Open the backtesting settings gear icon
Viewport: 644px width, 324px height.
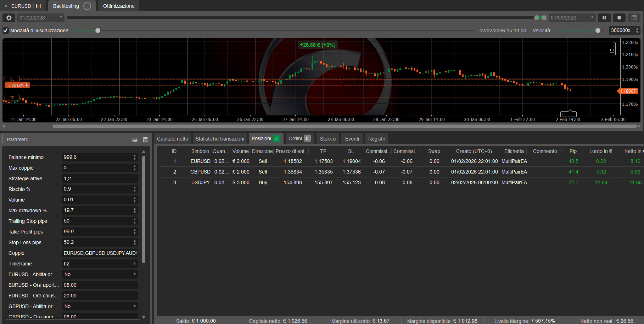point(9,17)
